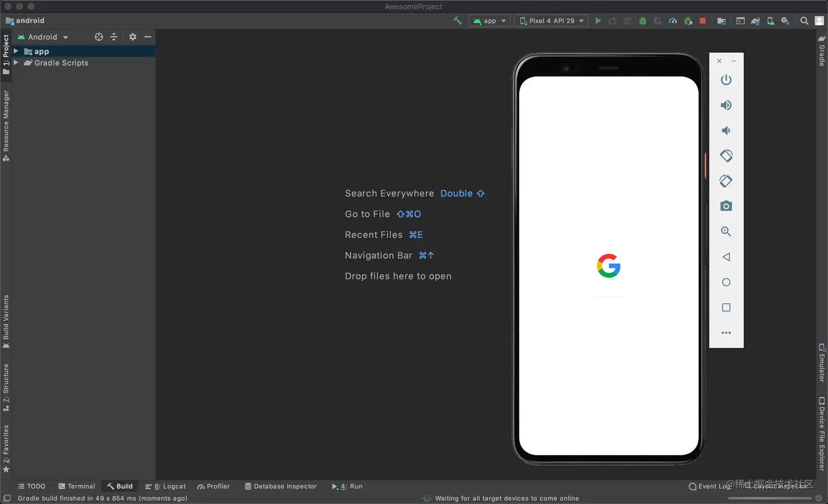The width and height of the screenshot is (828, 504).
Task: Open the Event Log
Action: click(x=710, y=486)
